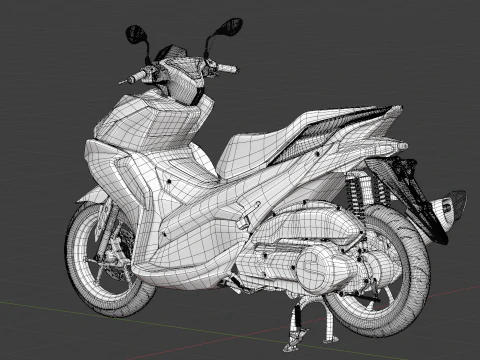This screenshot has height=360, width=480.
Task: Select the right handlebar grip
Action: 227,68
